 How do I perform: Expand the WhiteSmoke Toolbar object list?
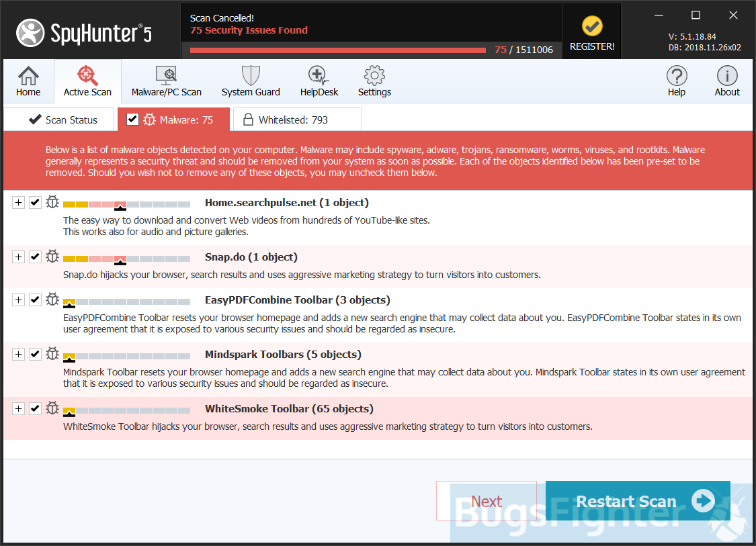click(18, 408)
